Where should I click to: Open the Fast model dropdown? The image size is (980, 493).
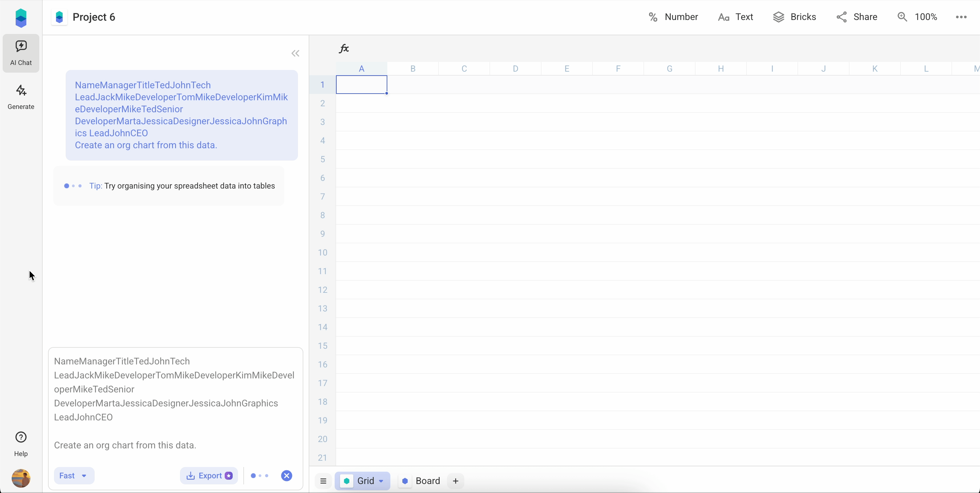[74, 476]
